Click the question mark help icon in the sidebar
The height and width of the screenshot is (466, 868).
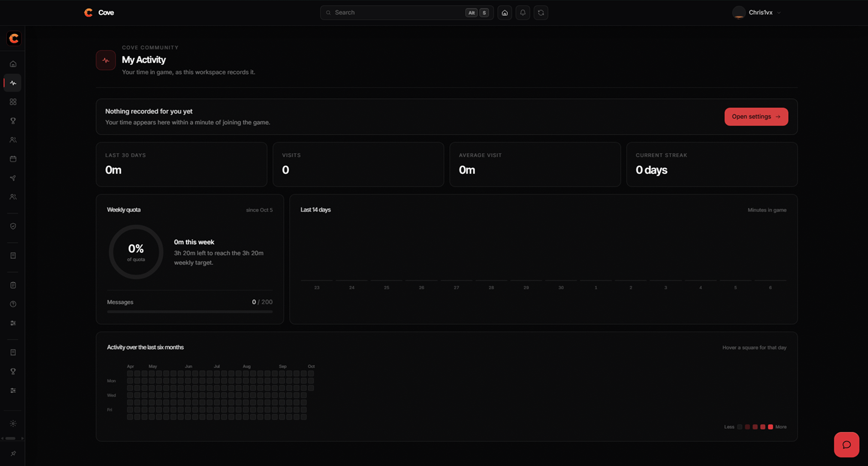pos(13,304)
